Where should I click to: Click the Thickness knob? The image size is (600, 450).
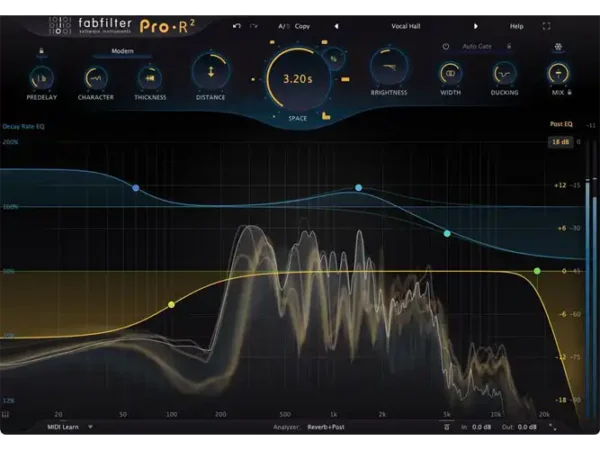tap(150, 78)
